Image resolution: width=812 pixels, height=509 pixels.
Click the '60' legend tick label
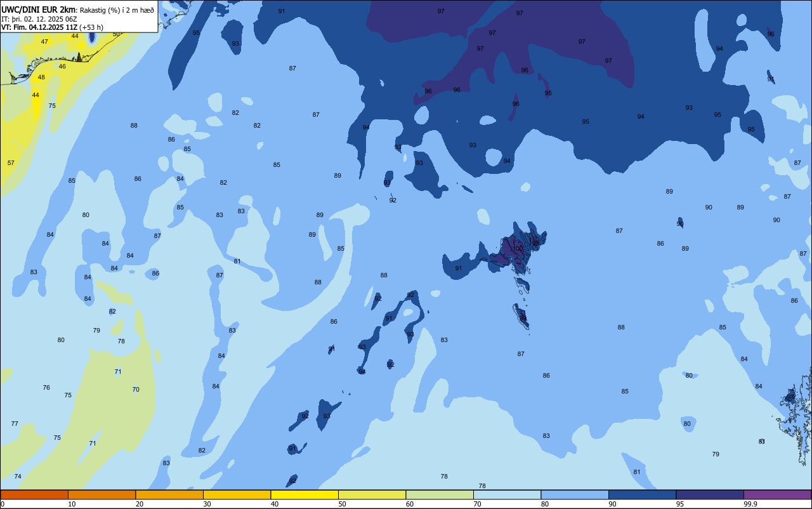pyautogui.click(x=410, y=504)
